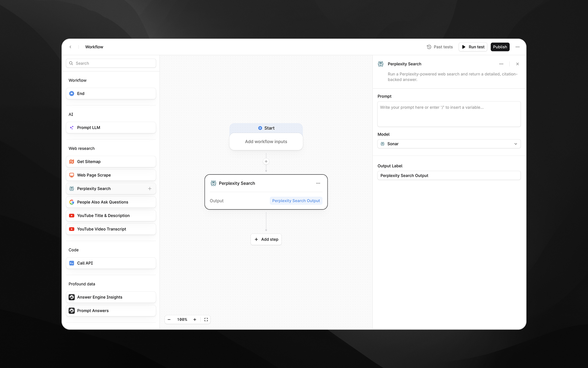588x368 pixels.
Task: Focus the sidebar Search field
Action: [111, 63]
